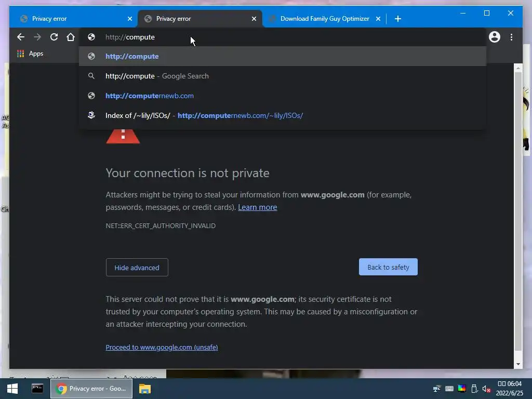Click the network status tray icon
532x399 pixels.
click(x=436, y=389)
